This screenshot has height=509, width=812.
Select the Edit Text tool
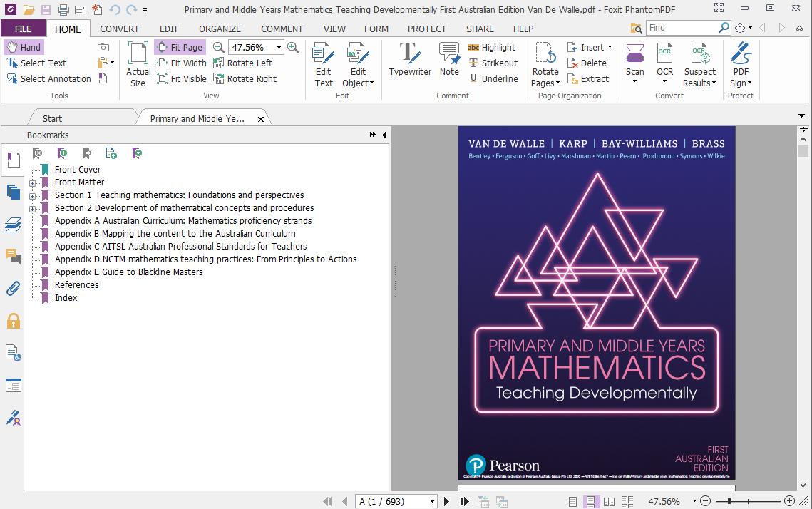[x=324, y=66]
